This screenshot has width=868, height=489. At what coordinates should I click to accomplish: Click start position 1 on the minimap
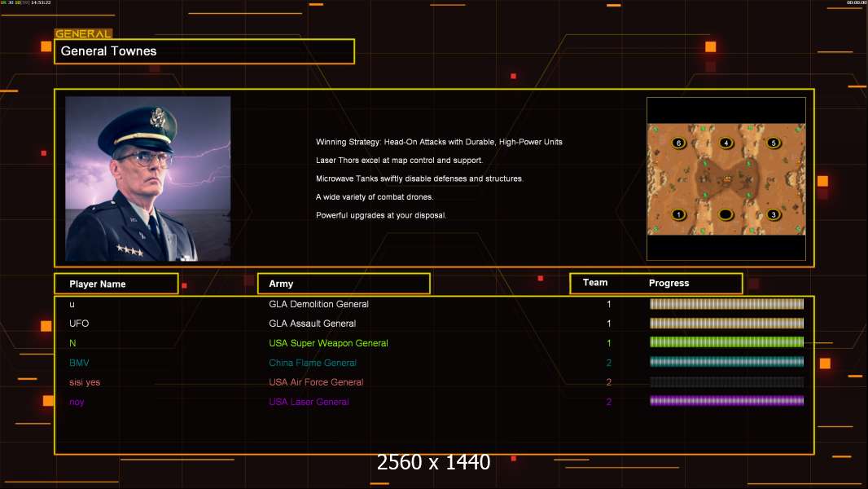point(678,214)
